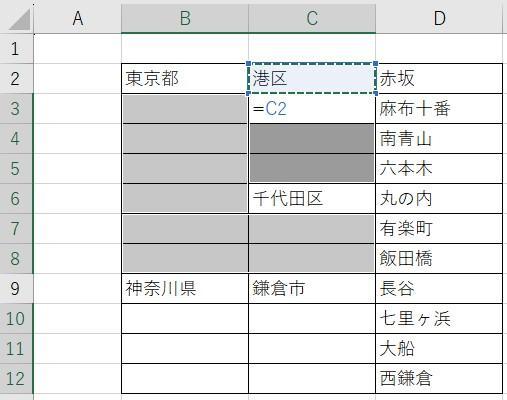Select column B header
This screenshot has height=400, width=507.
point(185,18)
